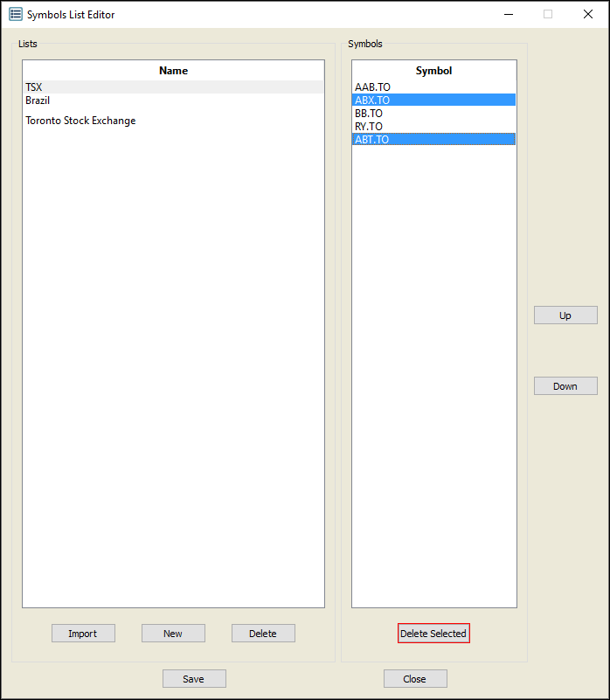Select the Toronto Stock Exchange list
610x700 pixels.
tap(80, 121)
